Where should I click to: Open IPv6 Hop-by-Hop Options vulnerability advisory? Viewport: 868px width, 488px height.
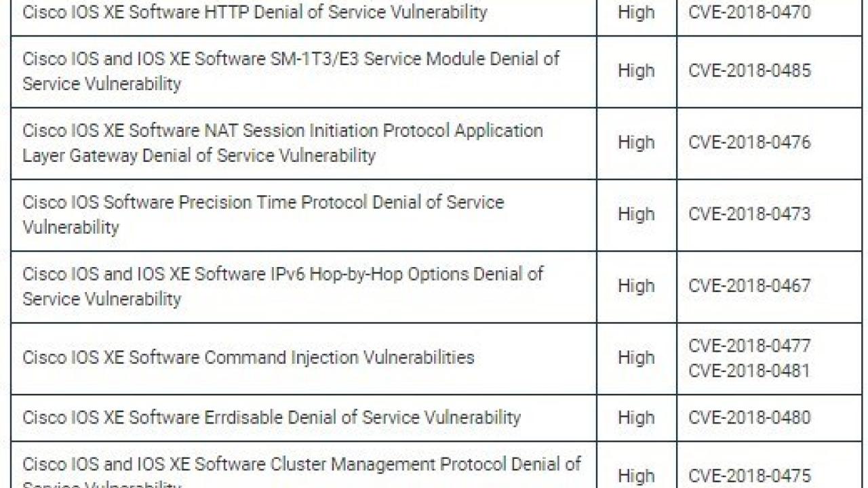(283, 287)
